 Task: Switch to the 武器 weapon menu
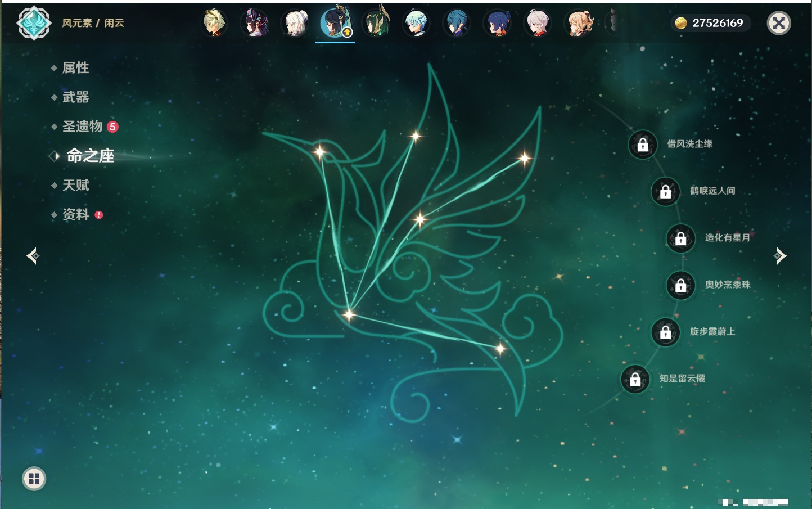(75, 97)
